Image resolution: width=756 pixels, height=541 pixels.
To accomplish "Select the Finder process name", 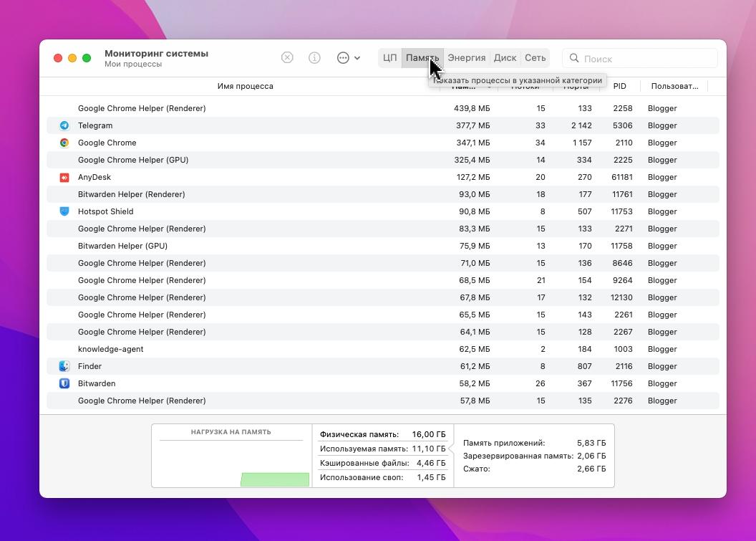I will tap(89, 366).
